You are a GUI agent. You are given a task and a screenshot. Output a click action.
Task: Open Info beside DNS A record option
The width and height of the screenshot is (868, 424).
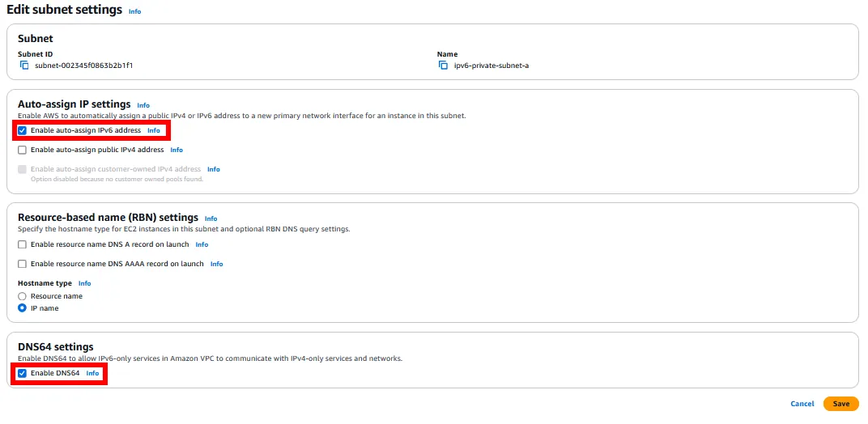(202, 244)
